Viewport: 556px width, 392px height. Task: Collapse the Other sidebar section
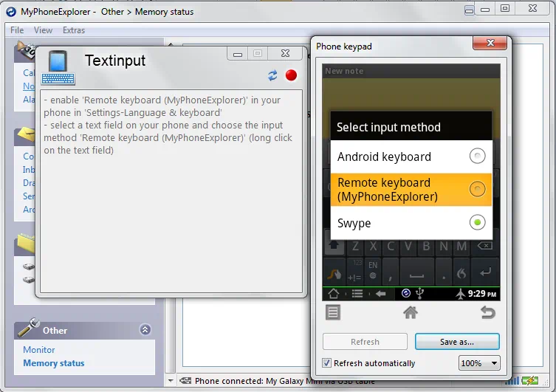click(x=145, y=330)
